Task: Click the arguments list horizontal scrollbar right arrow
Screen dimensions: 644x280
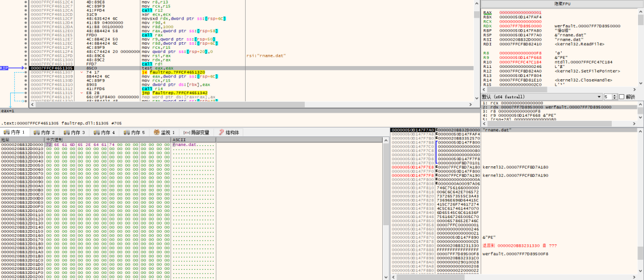Action: point(635,122)
